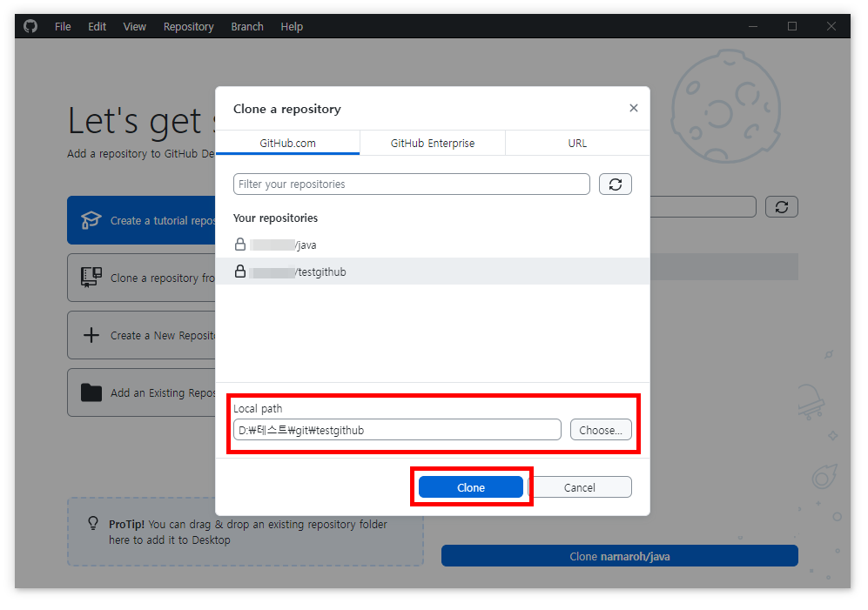Close the GitHub Desktop window
This screenshot has width=868, height=610.
831,26
